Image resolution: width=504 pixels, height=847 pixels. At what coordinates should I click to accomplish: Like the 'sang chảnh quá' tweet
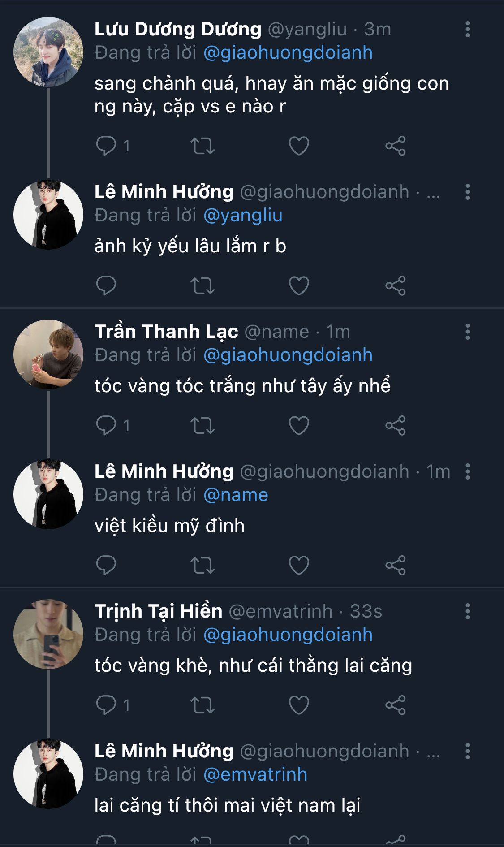pyautogui.click(x=299, y=146)
